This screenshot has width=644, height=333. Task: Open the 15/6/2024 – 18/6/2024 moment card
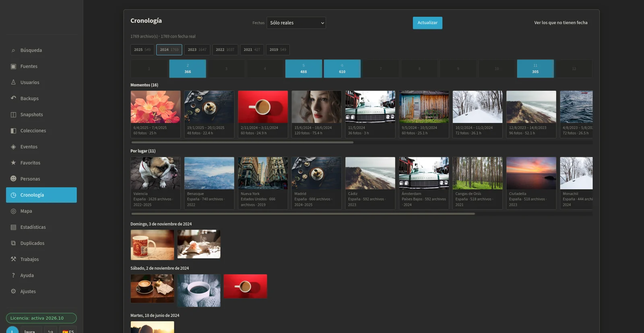[x=316, y=114]
